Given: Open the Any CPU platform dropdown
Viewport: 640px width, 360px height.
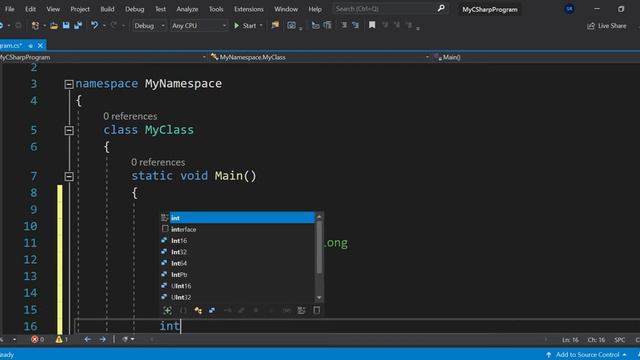Looking at the screenshot, I should click(x=198, y=26).
